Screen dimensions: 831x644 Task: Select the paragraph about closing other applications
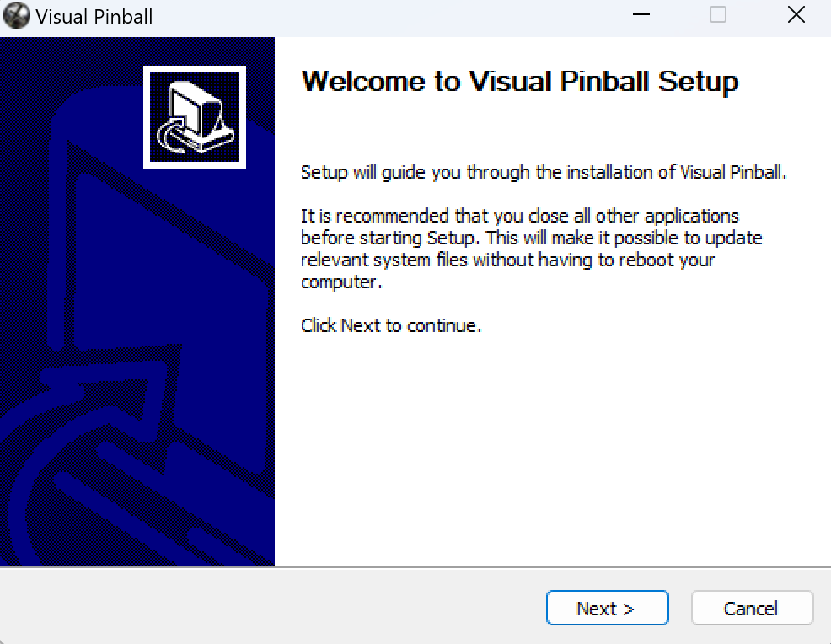pyautogui.click(x=531, y=249)
